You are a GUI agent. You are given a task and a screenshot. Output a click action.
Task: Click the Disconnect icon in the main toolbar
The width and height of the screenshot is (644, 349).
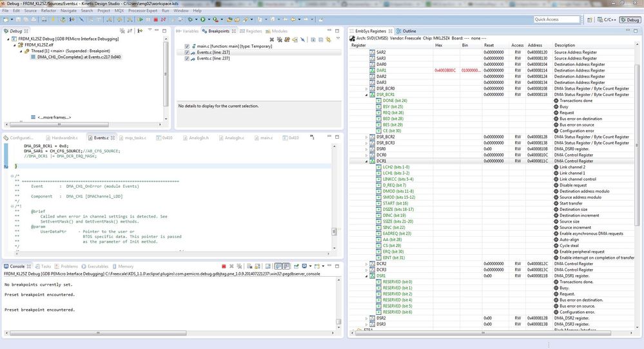point(163,19)
